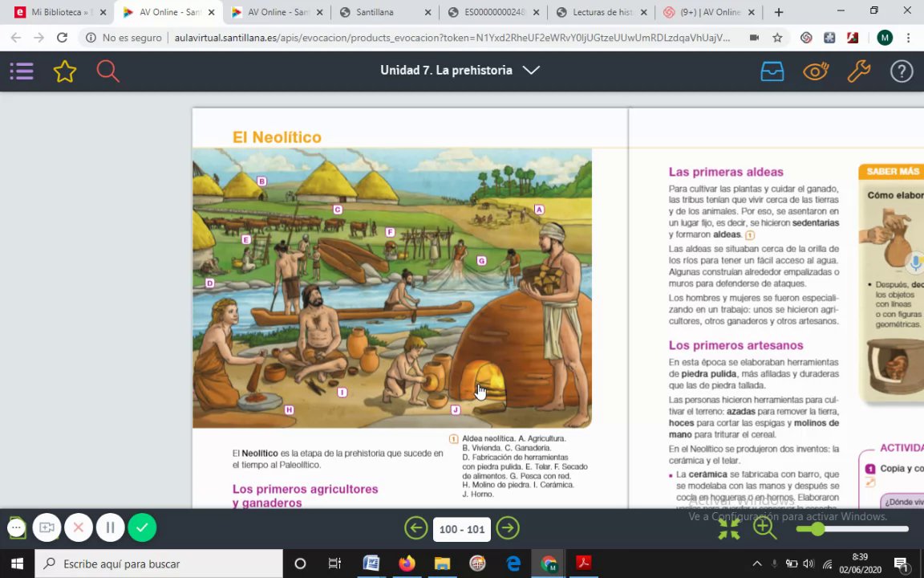The width and height of the screenshot is (924, 578).
Task: Open the purple hamburger contents menu
Action: point(22,71)
